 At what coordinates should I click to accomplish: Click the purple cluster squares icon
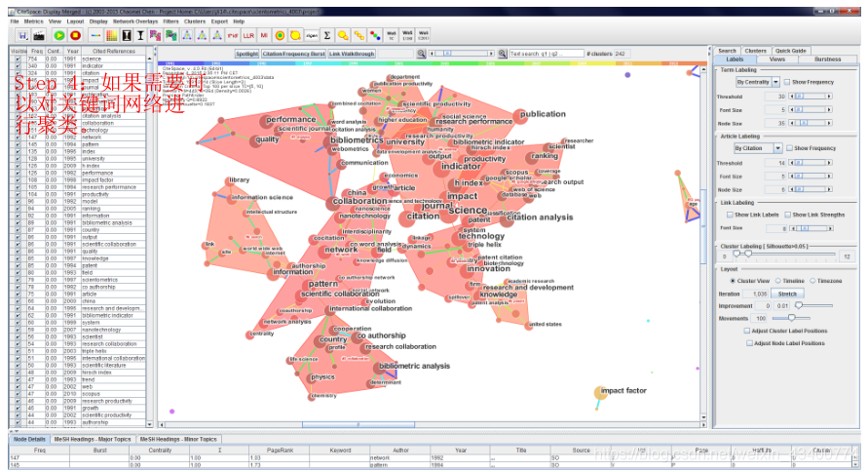[155, 35]
